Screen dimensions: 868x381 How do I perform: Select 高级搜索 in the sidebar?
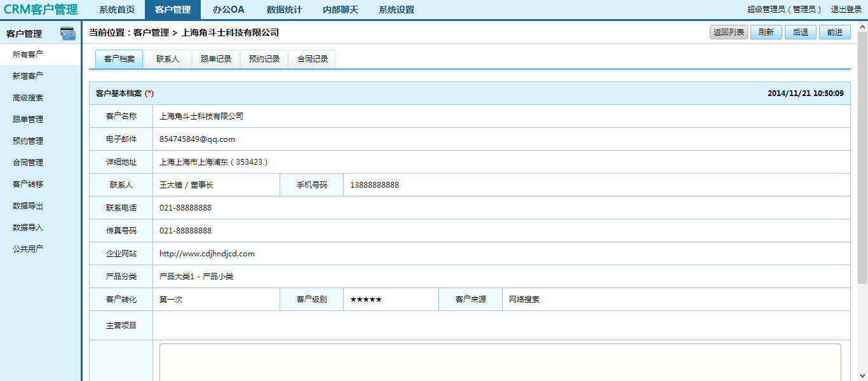[x=28, y=98]
